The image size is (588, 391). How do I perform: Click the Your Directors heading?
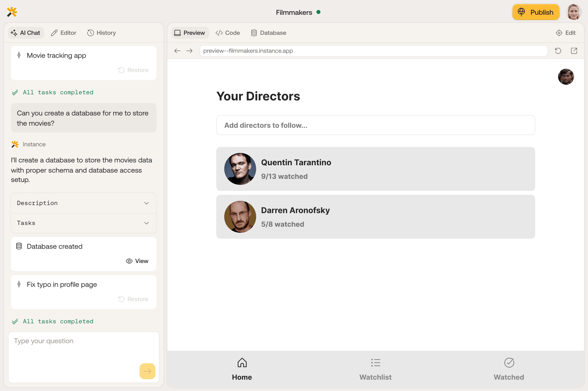[x=258, y=96]
